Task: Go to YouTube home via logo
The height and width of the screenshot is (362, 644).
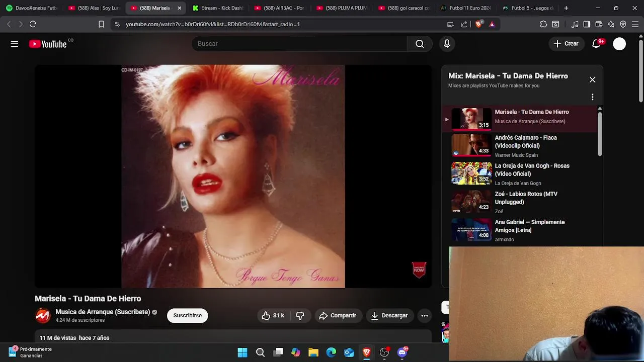Action: point(48,44)
